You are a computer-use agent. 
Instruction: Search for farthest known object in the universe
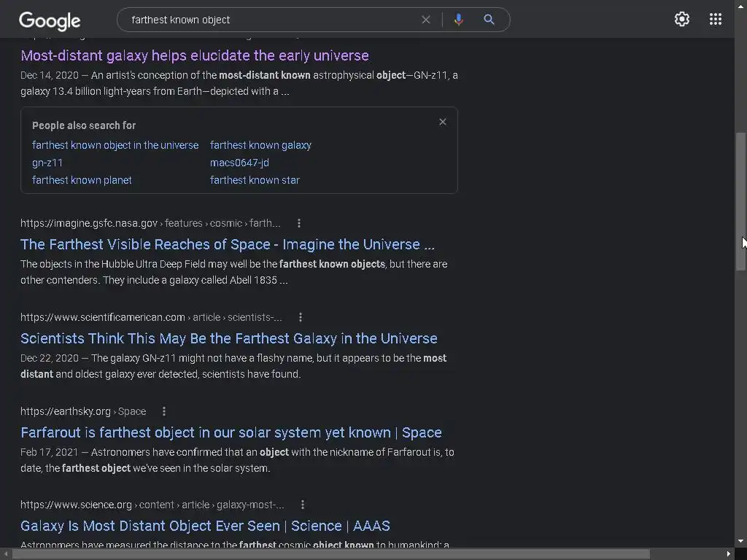[x=115, y=145]
